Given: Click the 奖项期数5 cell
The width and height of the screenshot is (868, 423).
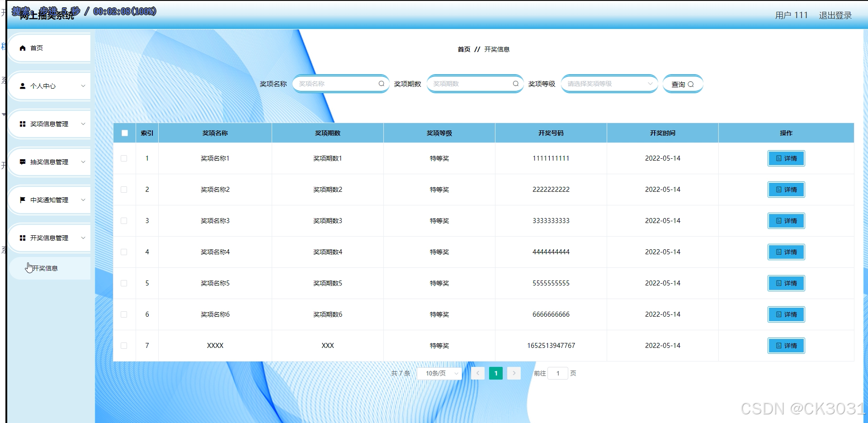Looking at the screenshot, I should coord(328,283).
